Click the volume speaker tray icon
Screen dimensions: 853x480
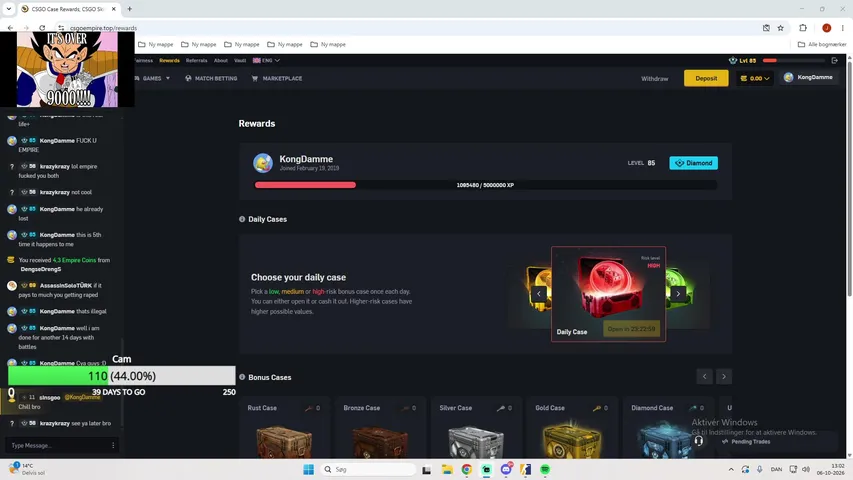point(806,469)
